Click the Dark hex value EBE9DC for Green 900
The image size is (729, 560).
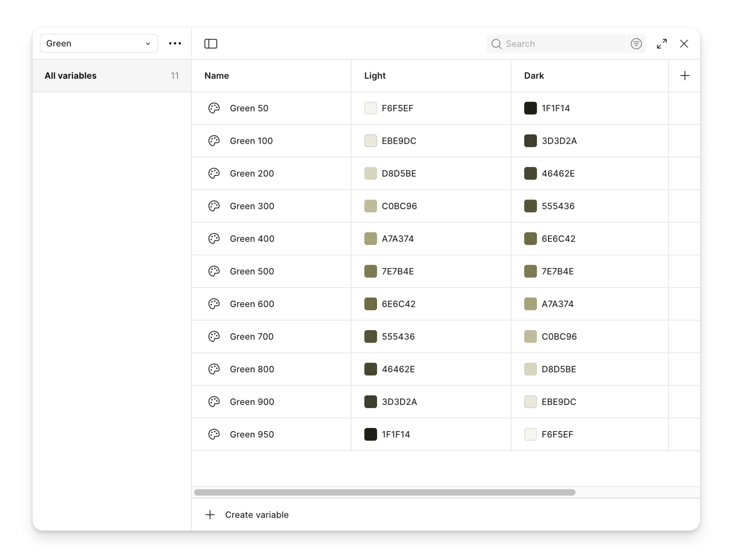point(558,401)
